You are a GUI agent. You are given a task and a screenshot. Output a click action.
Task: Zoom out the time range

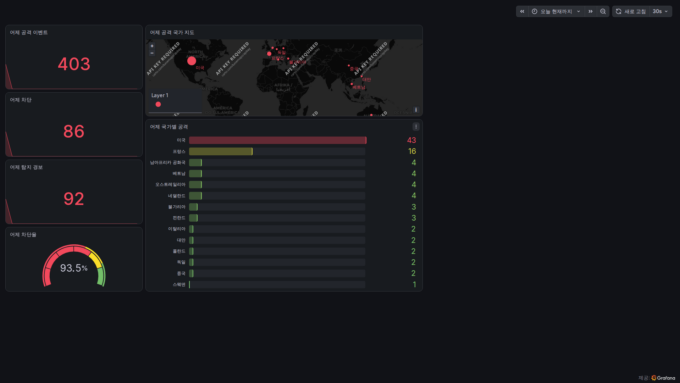click(603, 11)
